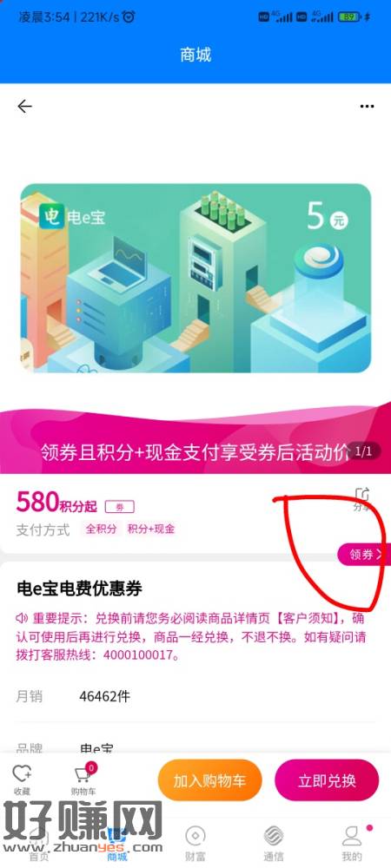Tap the 加入购物车 button

(x=209, y=780)
